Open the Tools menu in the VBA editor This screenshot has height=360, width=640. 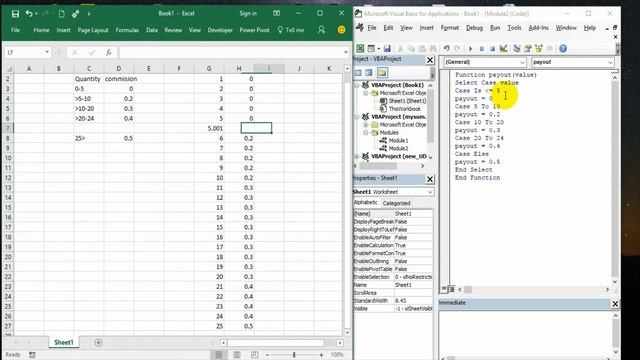click(x=514, y=28)
